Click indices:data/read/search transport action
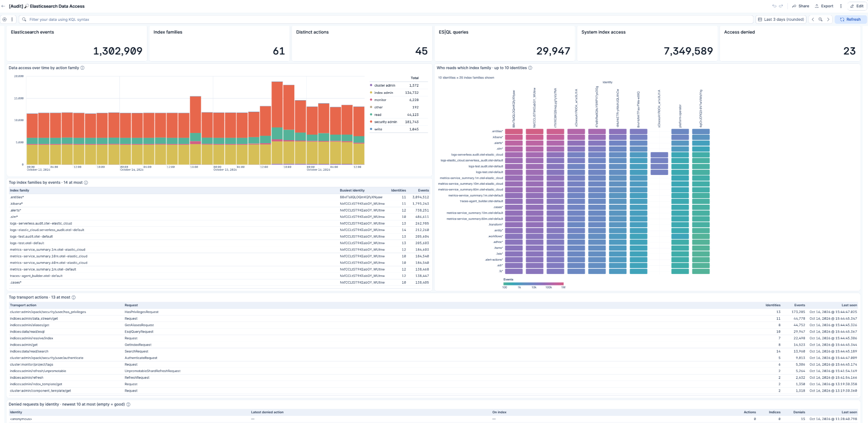868x423 pixels. pyautogui.click(x=29, y=351)
